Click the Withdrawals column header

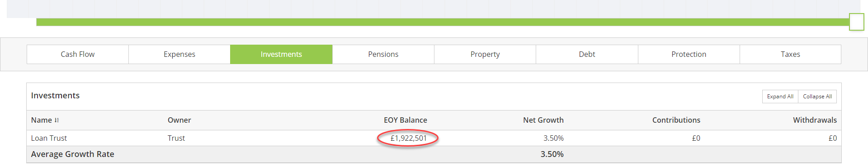tap(815, 120)
